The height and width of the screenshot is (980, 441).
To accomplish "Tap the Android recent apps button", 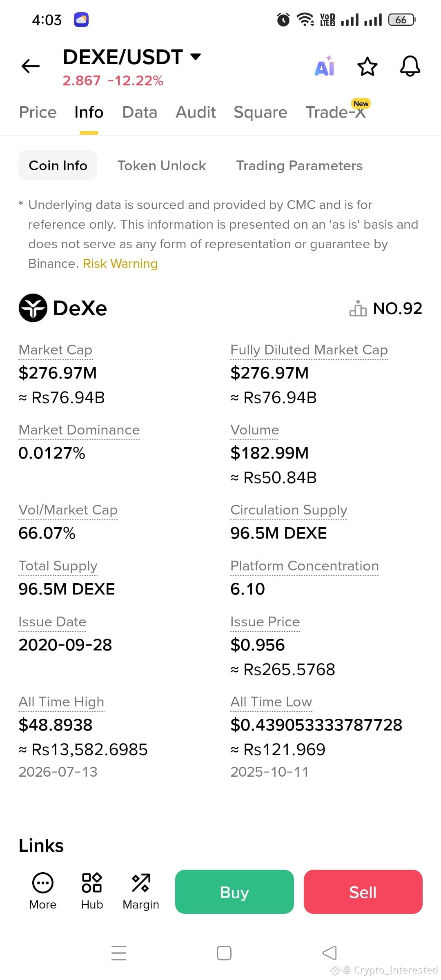I will [119, 953].
